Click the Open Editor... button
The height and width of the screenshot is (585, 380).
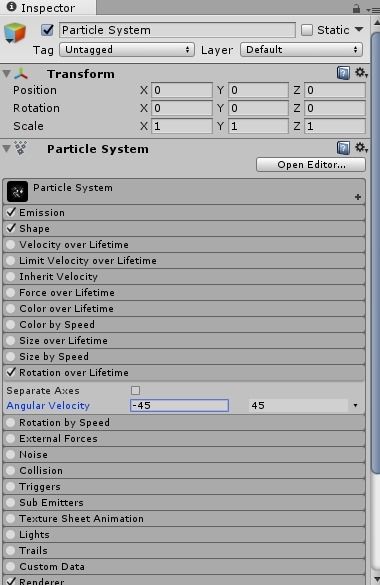[x=311, y=165]
